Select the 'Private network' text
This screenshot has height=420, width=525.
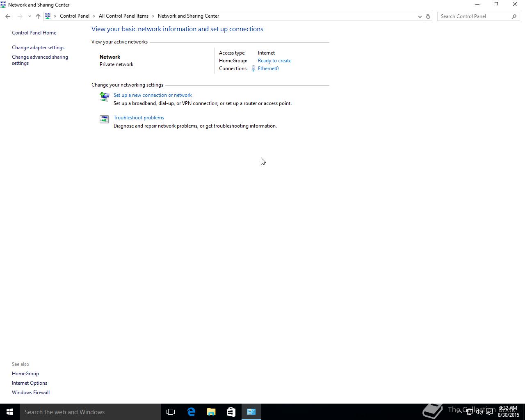click(x=116, y=64)
